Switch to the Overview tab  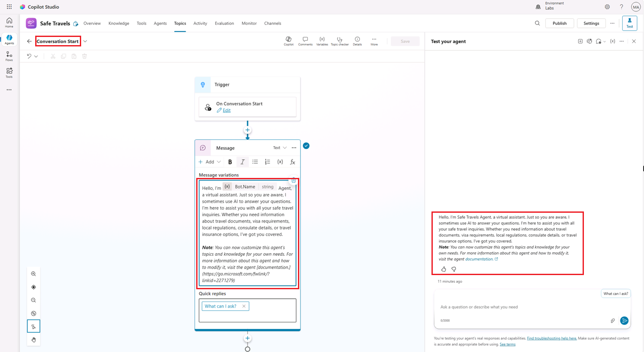pos(92,23)
